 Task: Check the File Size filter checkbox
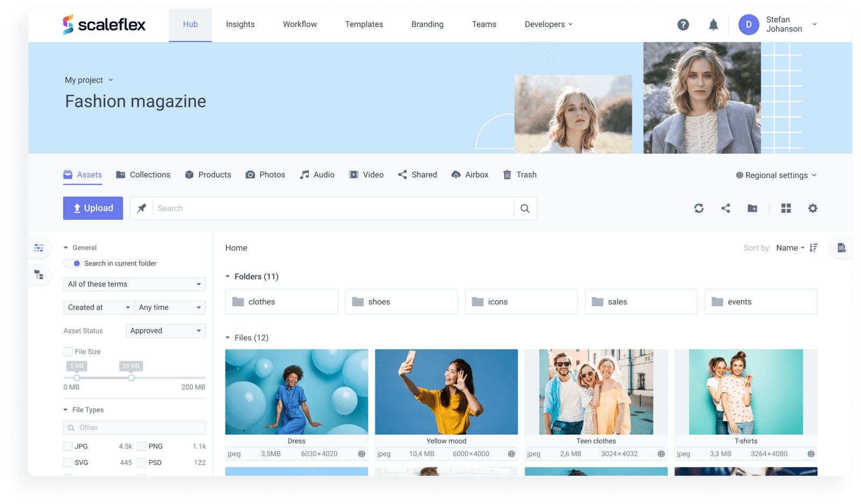pyautogui.click(x=68, y=351)
